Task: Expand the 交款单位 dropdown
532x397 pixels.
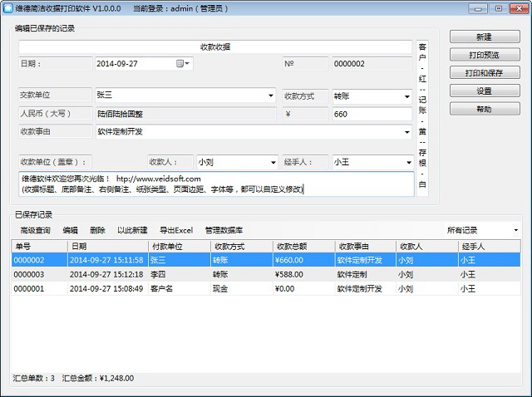Action: pos(271,96)
